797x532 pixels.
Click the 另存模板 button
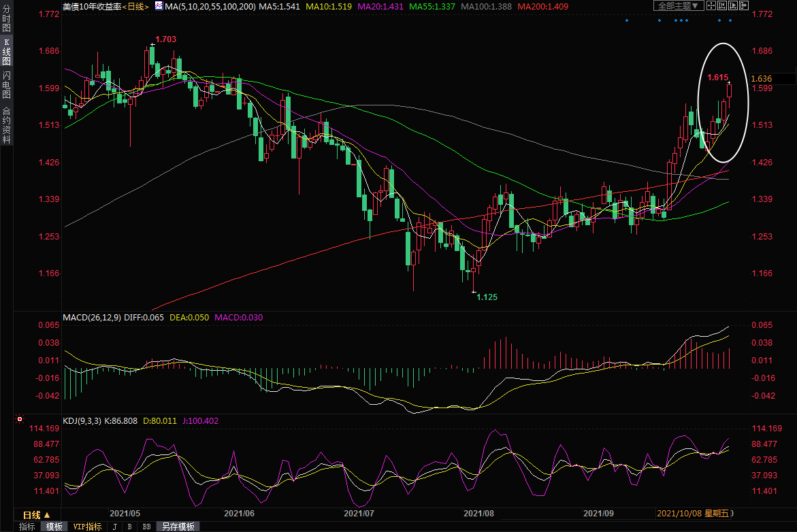178,527
